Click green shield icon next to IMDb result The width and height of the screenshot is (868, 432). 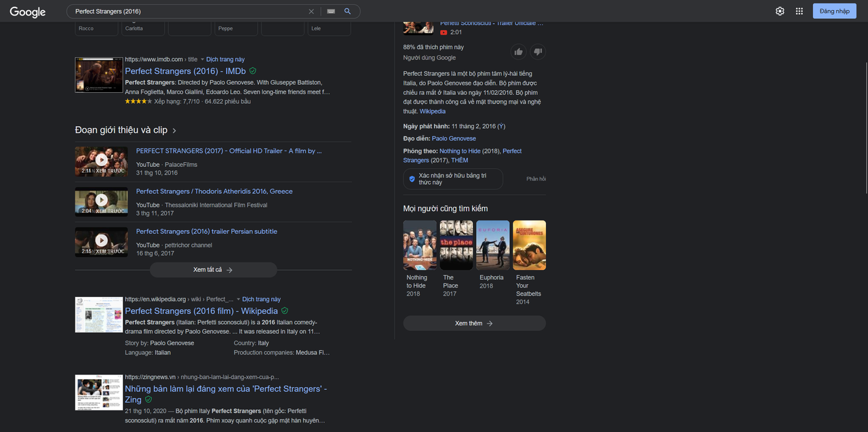point(253,71)
